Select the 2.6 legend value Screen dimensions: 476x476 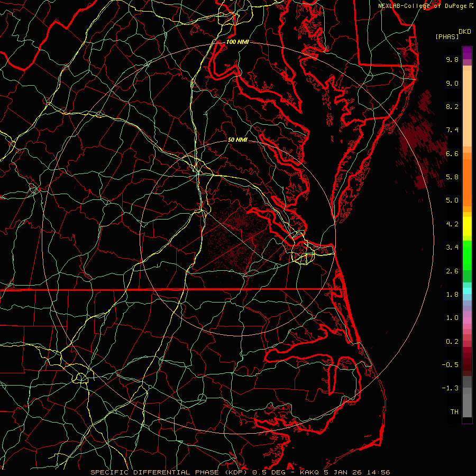[452, 271]
